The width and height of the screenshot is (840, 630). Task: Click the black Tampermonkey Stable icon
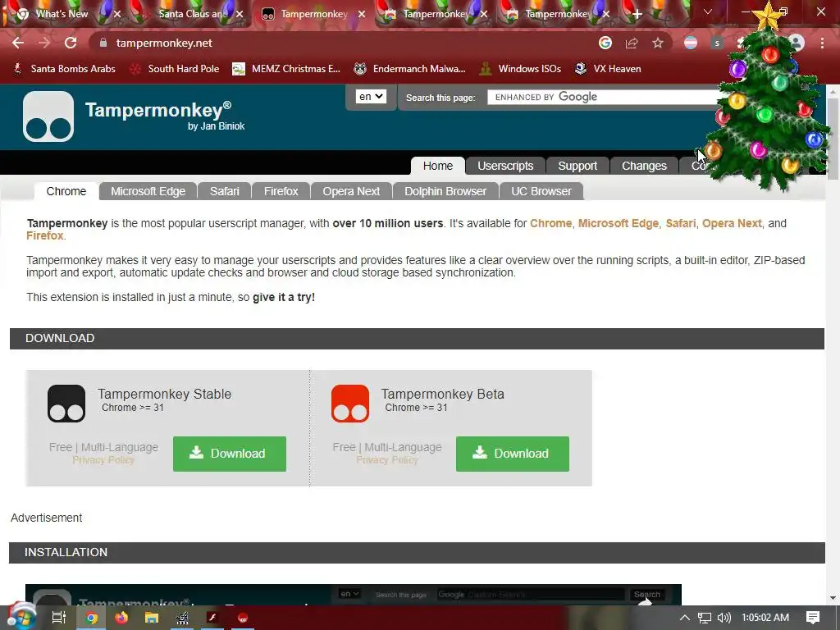point(66,404)
